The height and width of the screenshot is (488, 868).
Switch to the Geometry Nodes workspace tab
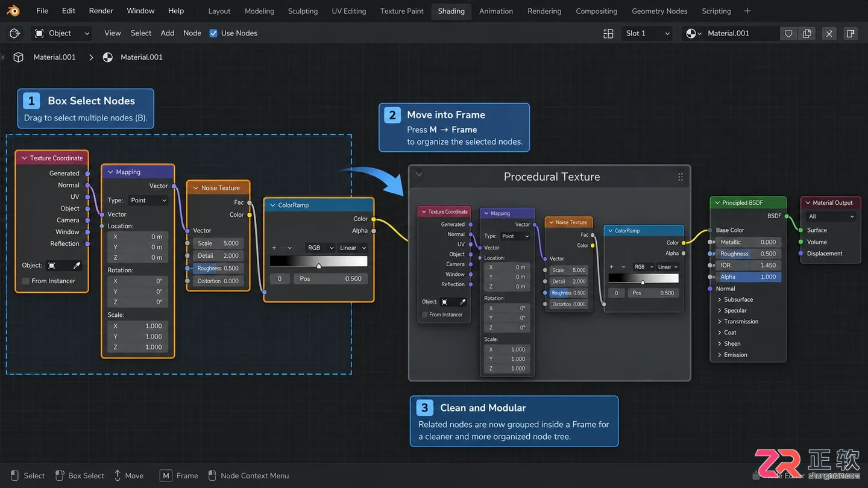pyautogui.click(x=659, y=11)
